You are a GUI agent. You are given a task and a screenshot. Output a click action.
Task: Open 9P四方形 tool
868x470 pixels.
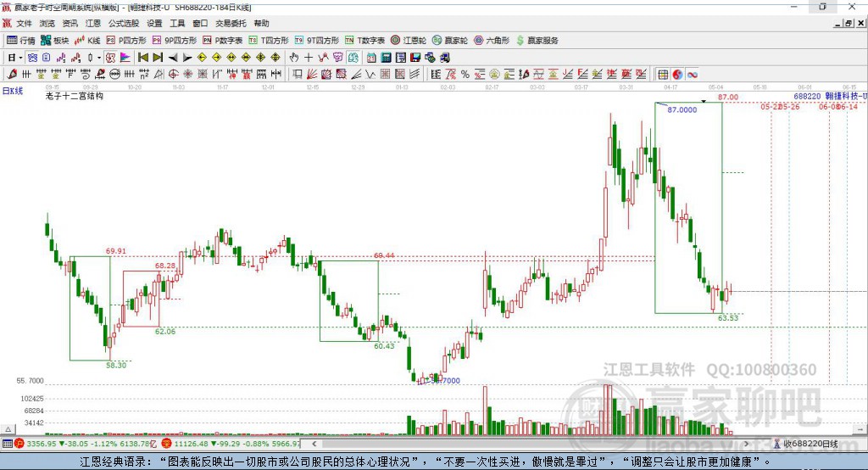point(175,41)
